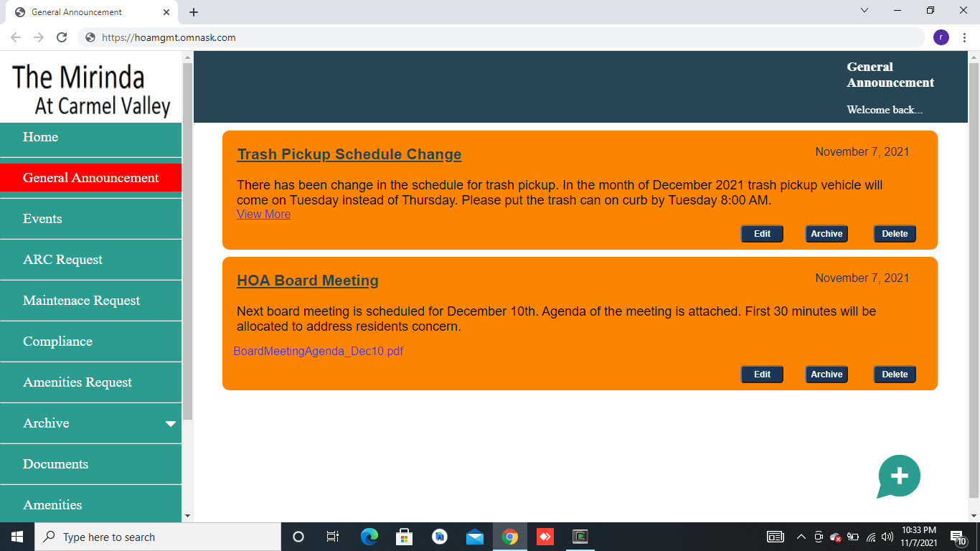Go to Events in sidebar

[42, 219]
